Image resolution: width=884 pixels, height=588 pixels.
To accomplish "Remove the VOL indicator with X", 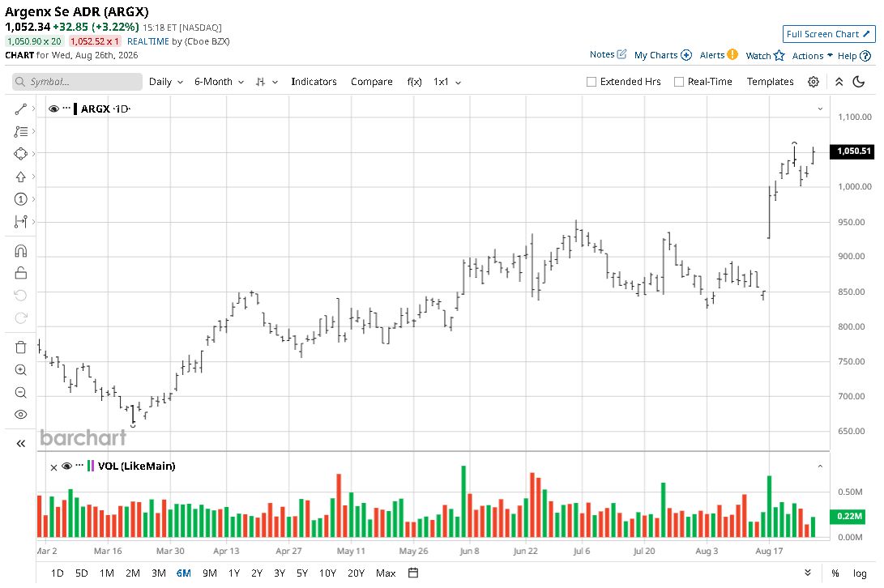I will point(53,467).
